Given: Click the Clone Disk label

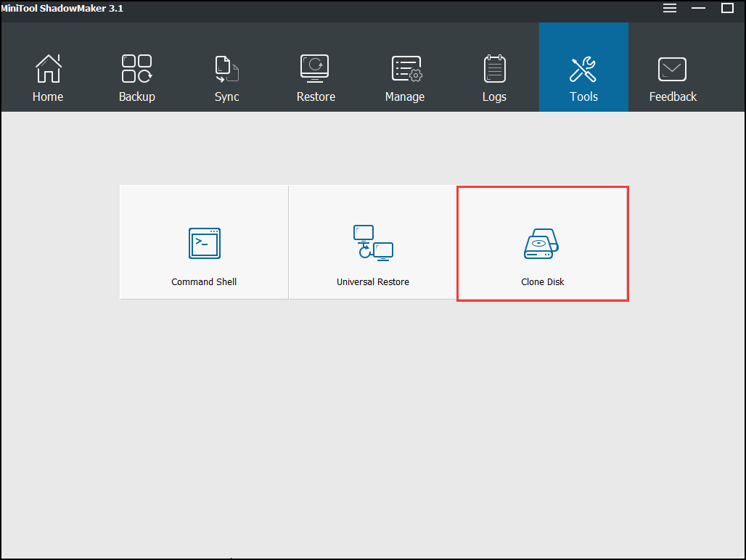Looking at the screenshot, I should (x=542, y=282).
